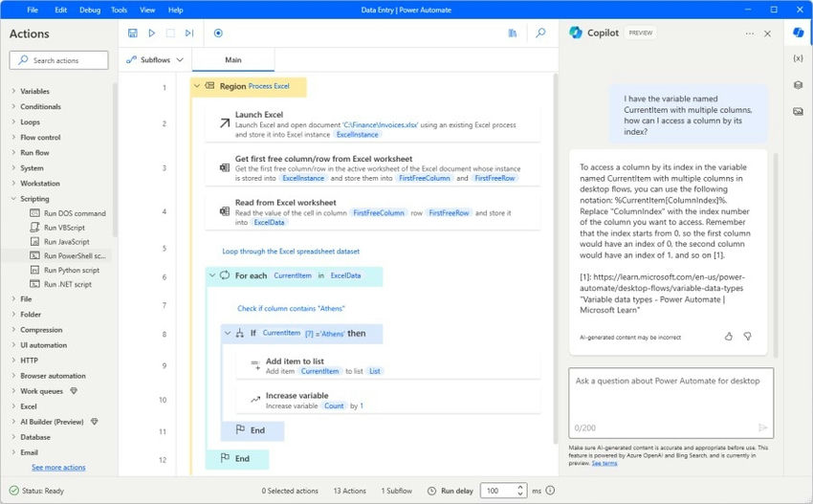The height and width of the screenshot is (504, 813).
Task: Click the Launch Excel action arrow icon
Action: (x=225, y=122)
